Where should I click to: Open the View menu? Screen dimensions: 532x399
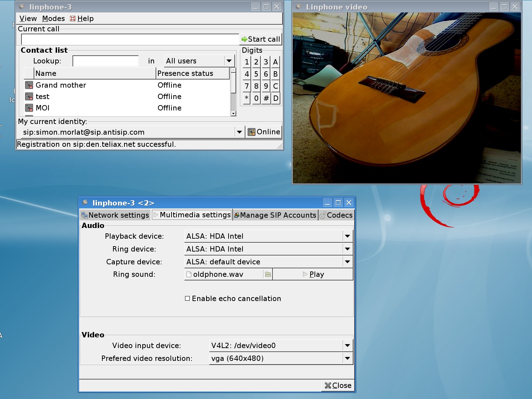tap(28, 19)
